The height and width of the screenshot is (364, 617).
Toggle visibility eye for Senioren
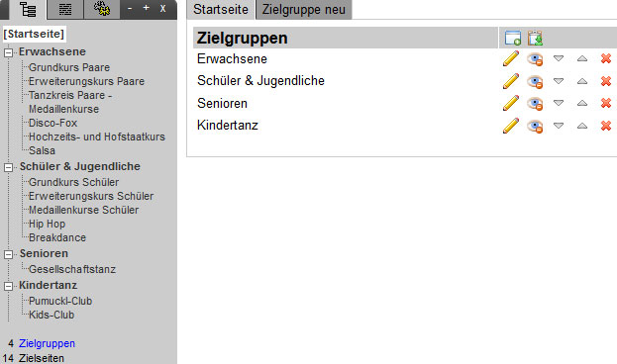(535, 104)
